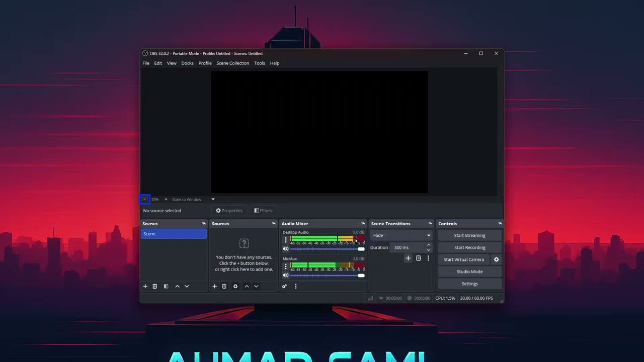
Task: Open scene filters icon in Scenes dock
Action: (166, 286)
